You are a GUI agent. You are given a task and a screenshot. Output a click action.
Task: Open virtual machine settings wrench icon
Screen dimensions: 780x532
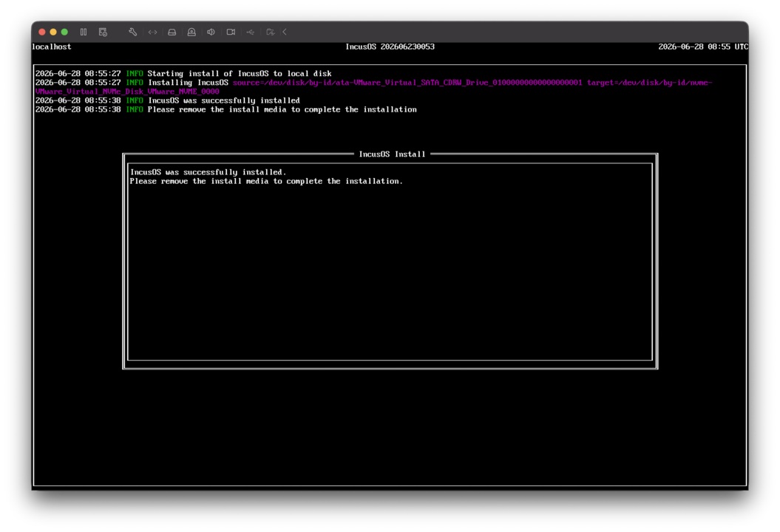(133, 32)
